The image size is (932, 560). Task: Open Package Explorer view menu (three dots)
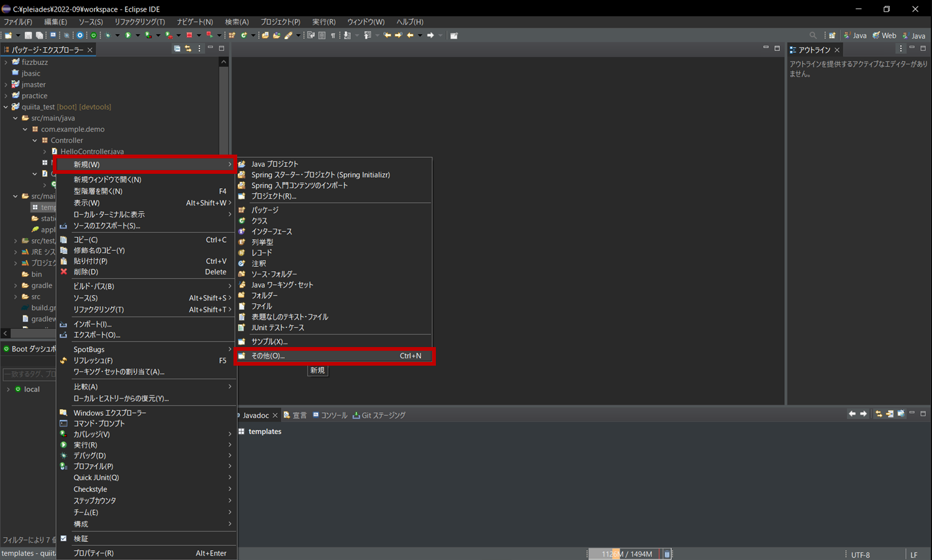click(199, 48)
